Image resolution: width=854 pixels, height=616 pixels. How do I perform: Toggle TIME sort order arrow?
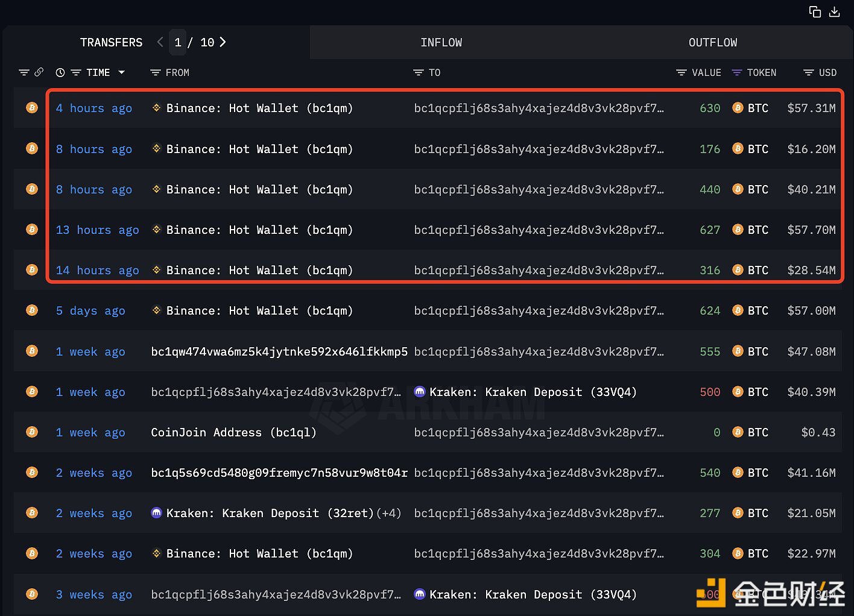[121, 72]
